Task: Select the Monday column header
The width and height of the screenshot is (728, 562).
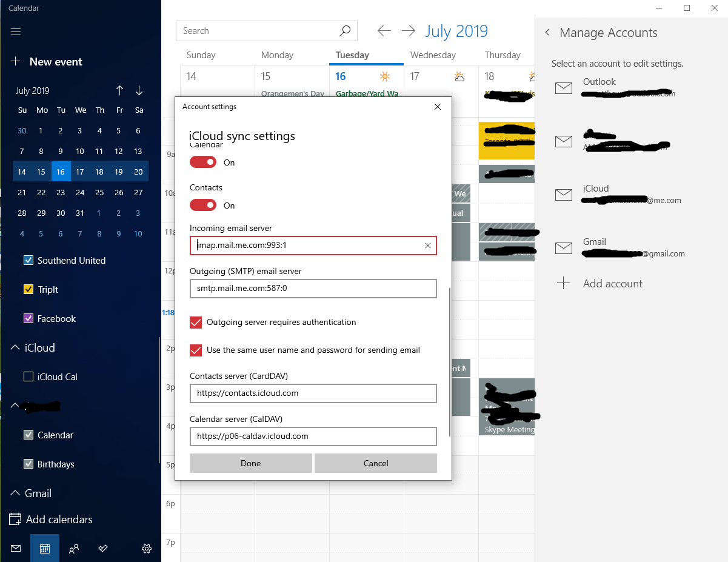Action: click(x=277, y=55)
